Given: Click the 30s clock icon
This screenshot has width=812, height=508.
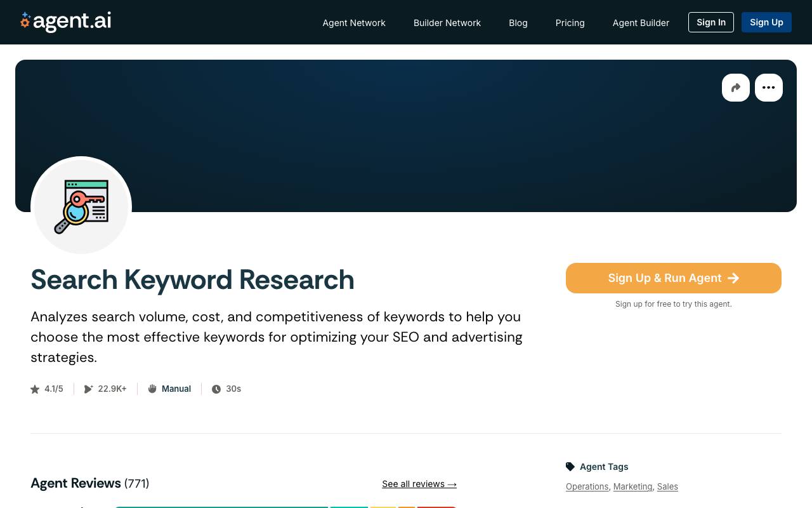Looking at the screenshot, I should (x=216, y=389).
